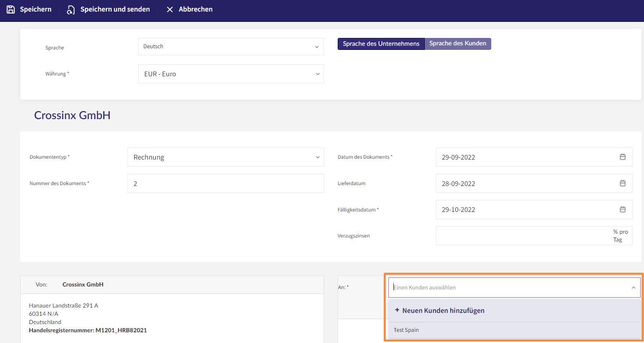Click the % pro Tag unit label

click(x=620, y=236)
